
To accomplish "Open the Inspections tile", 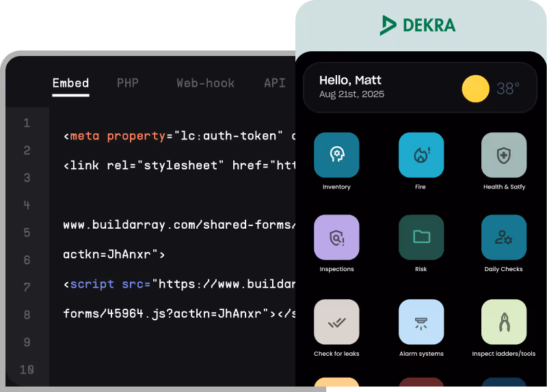I will point(336,237).
